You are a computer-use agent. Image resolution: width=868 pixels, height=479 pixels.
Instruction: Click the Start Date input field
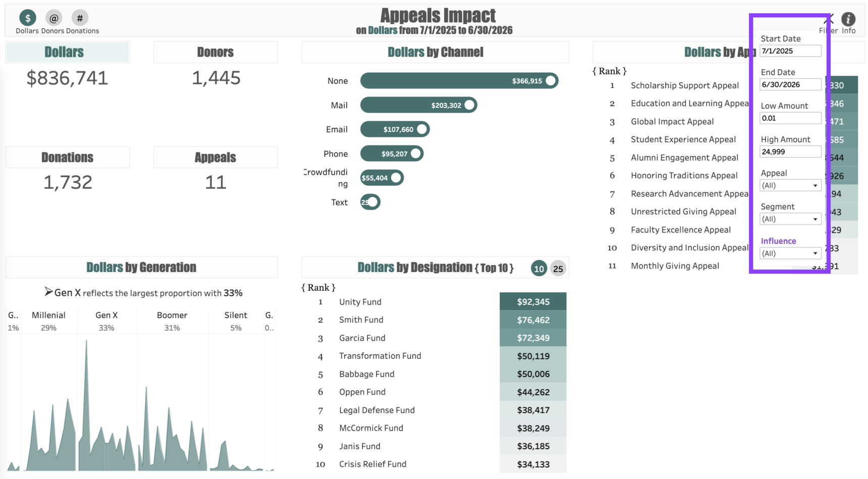790,51
